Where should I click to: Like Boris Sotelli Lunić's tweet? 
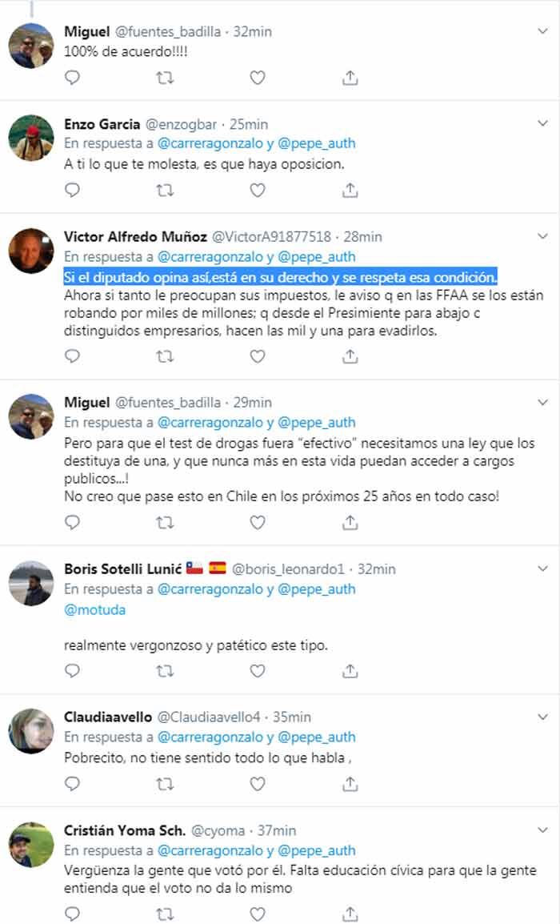(x=257, y=671)
